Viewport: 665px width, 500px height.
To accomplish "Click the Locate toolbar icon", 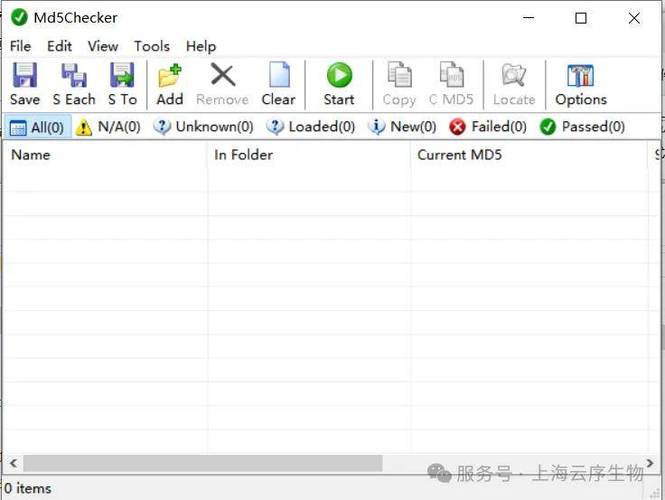I will click(514, 77).
